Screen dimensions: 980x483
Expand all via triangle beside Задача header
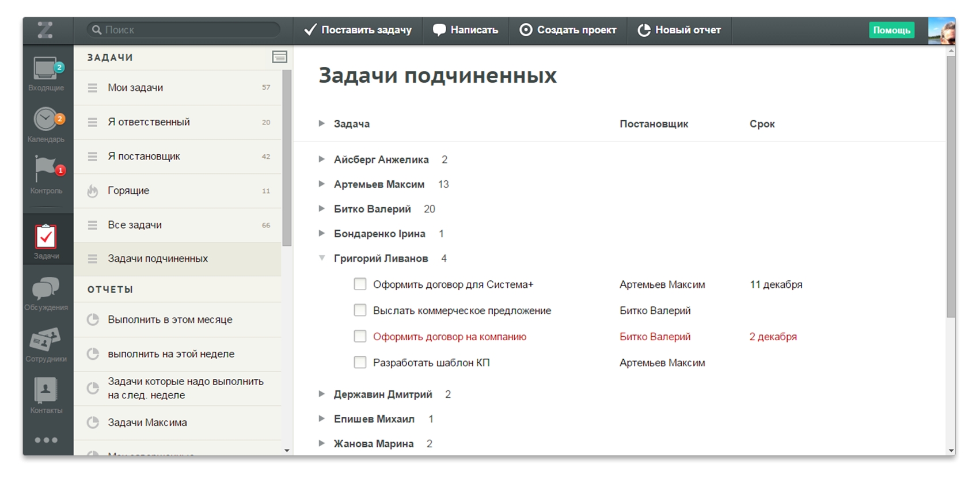coord(322,123)
